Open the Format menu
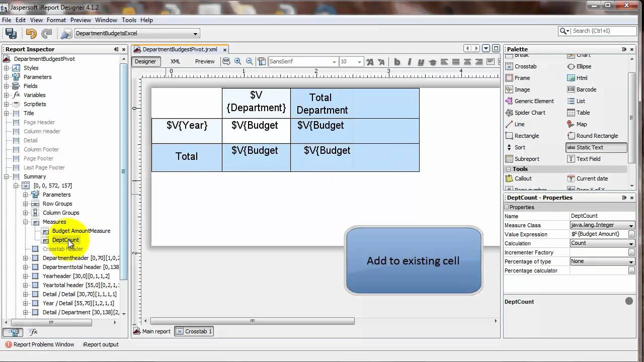 [56, 20]
